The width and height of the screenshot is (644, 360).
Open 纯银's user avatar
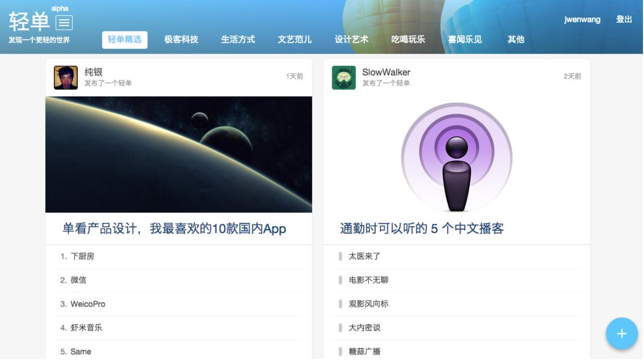[x=66, y=77]
